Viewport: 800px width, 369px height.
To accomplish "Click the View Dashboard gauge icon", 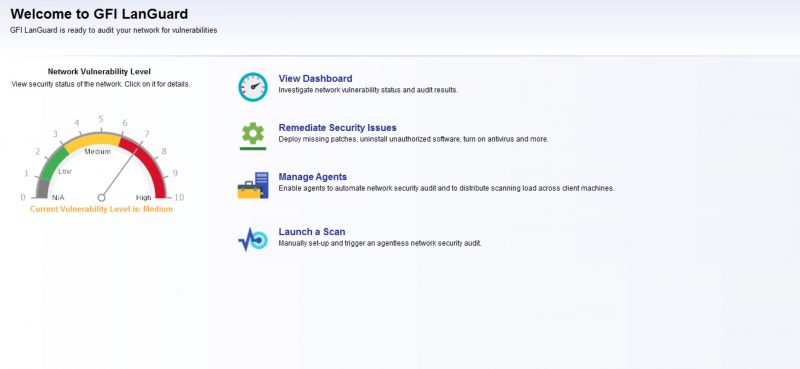I will click(253, 87).
